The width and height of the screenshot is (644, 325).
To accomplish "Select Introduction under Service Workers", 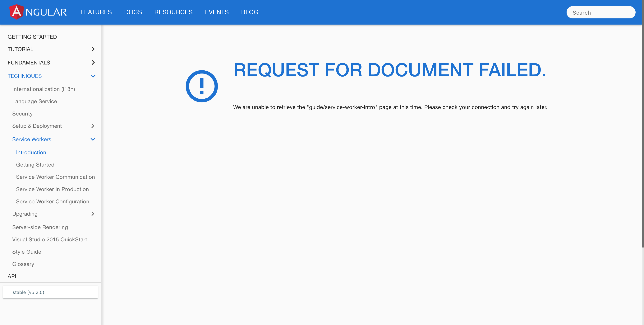I will point(31,152).
